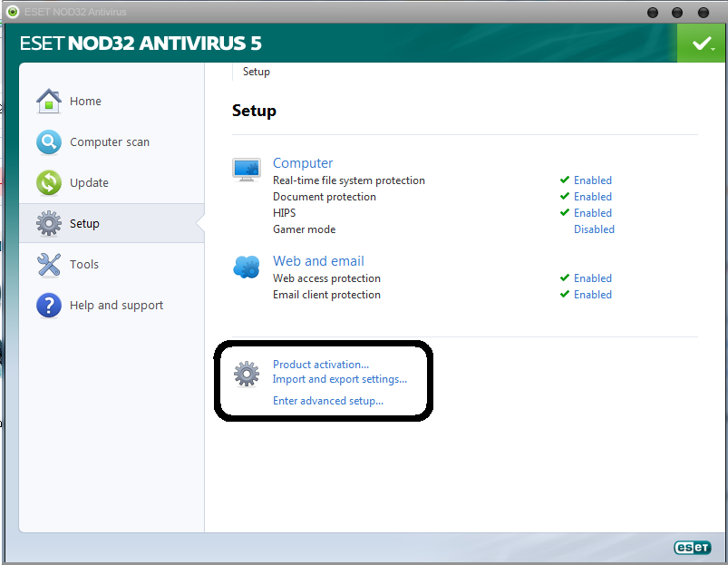Click the ESET logo at bottom right
Viewport: 728px width, 565px height.
pyautogui.click(x=693, y=548)
